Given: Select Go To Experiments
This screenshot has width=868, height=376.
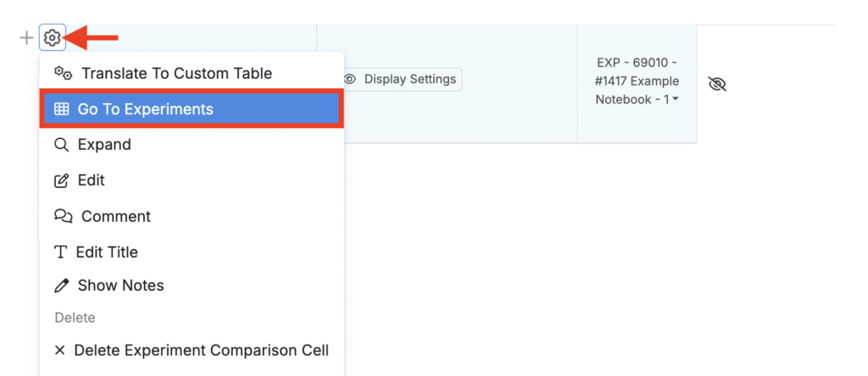Looking at the screenshot, I should point(145,109).
